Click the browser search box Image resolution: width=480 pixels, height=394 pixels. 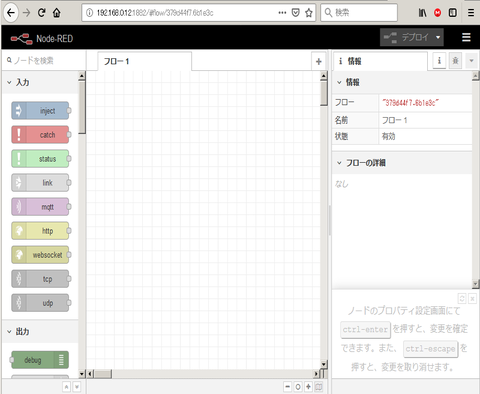(359, 13)
